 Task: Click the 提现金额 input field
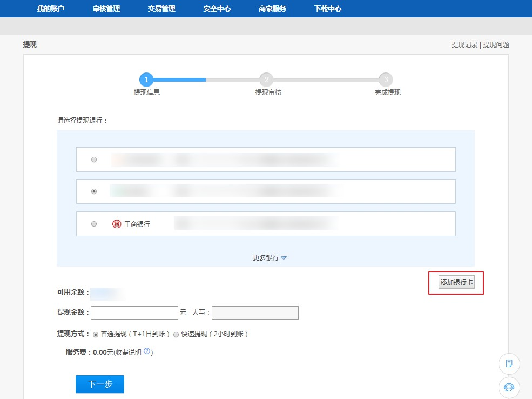click(134, 312)
